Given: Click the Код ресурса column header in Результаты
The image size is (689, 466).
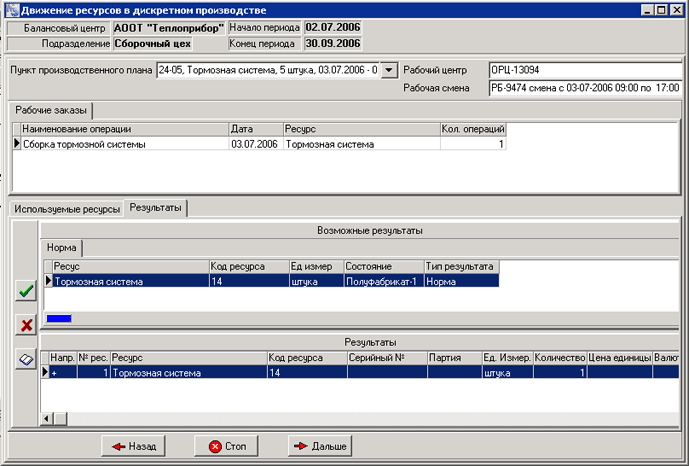Looking at the screenshot, I should click(306, 357).
